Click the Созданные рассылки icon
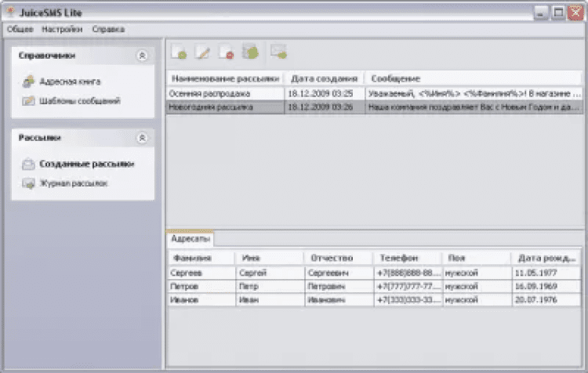Screen dimensions: 588x373 tap(28, 164)
